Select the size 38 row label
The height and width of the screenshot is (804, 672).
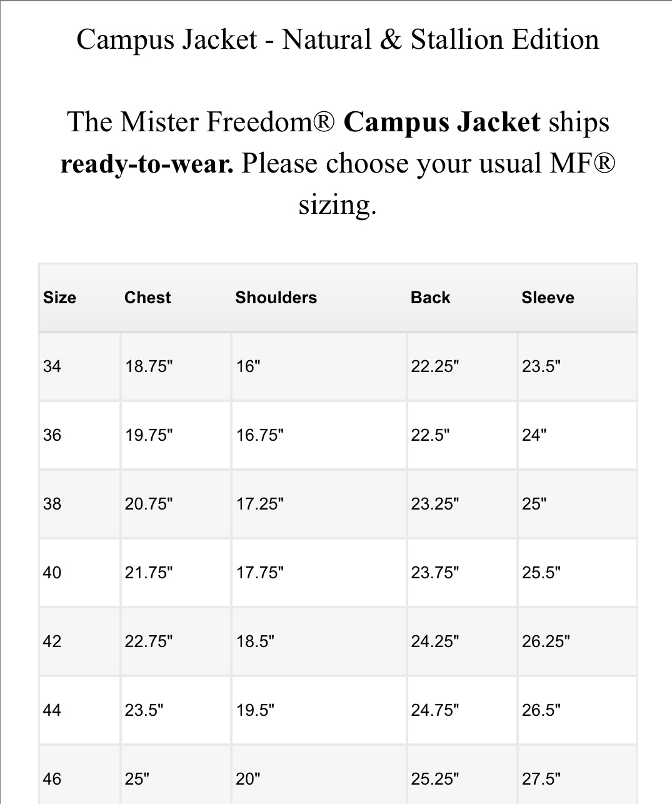(x=53, y=504)
